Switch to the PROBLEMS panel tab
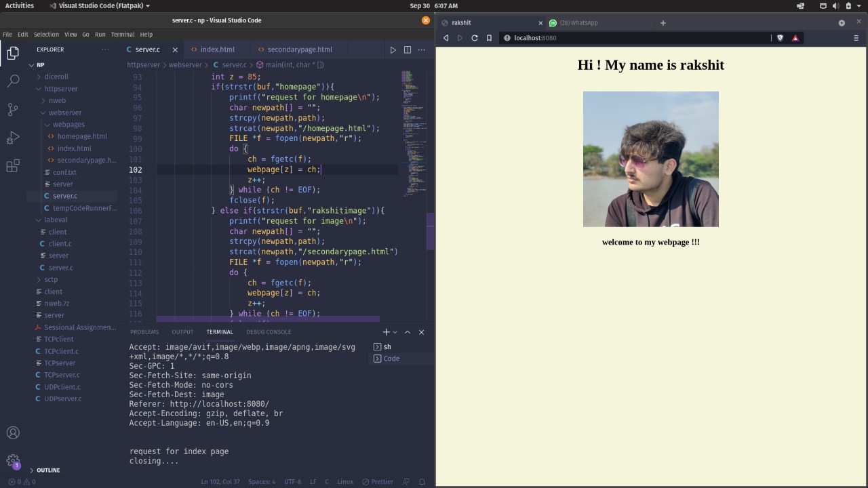This screenshot has width=868, height=488. pos(144,332)
